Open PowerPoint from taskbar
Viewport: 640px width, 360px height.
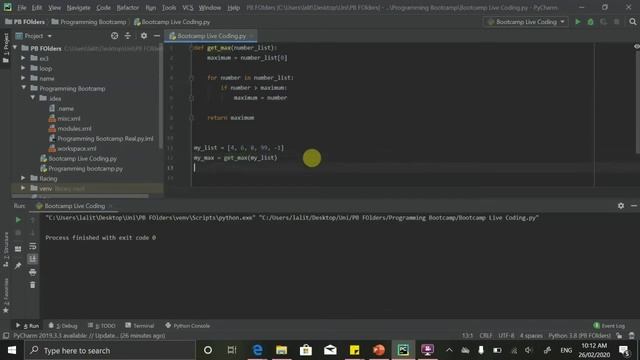click(x=379, y=350)
